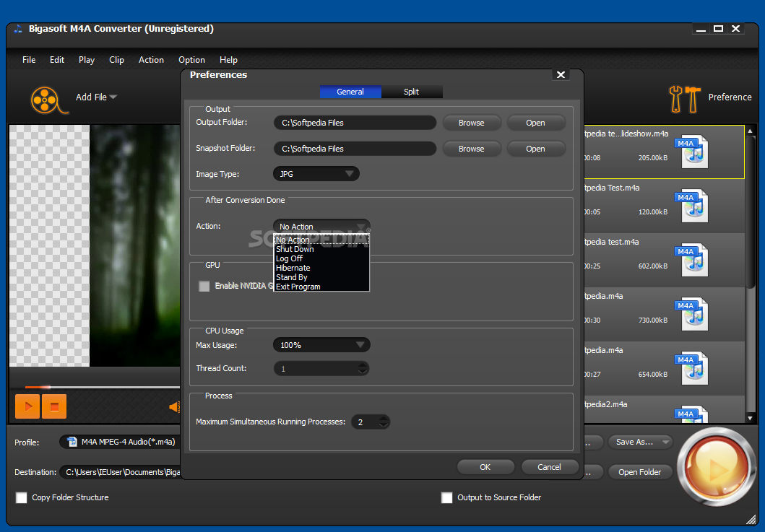Open the Clip menu
This screenshot has width=765, height=532.
pyautogui.click(x=116, y=59)
